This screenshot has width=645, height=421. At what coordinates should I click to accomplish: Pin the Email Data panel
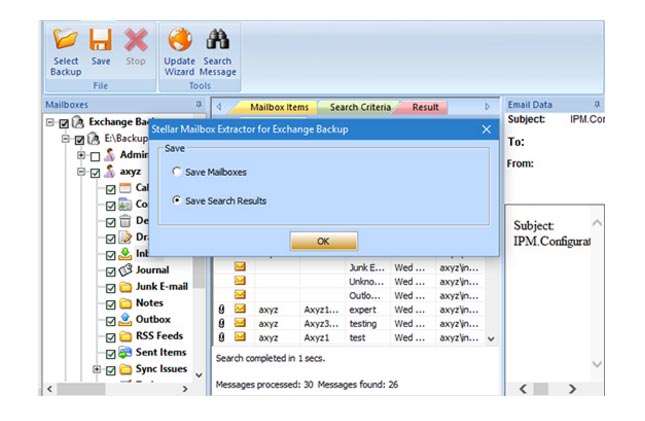(x=597, y=104)
